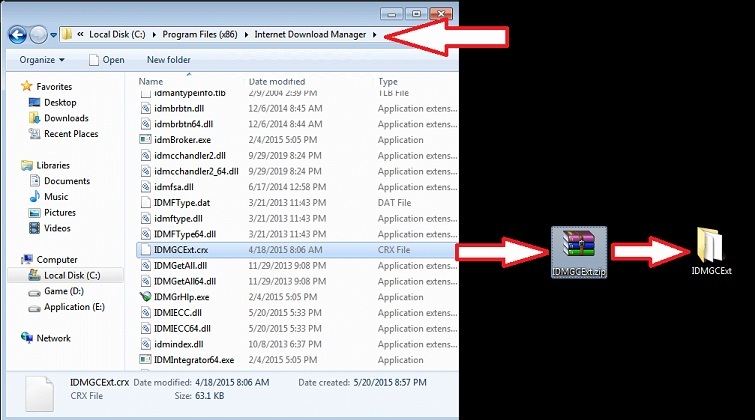
Task: Select Game (D:) drive in sidebar
Action: [x=66, y=291]
